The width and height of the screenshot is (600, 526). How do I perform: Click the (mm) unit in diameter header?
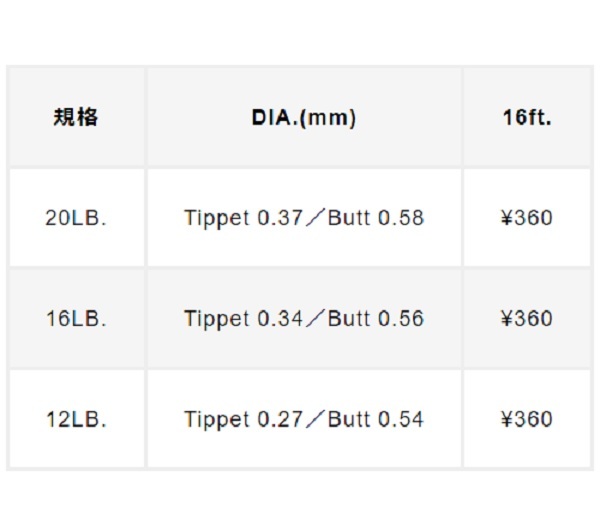(328, 117)
